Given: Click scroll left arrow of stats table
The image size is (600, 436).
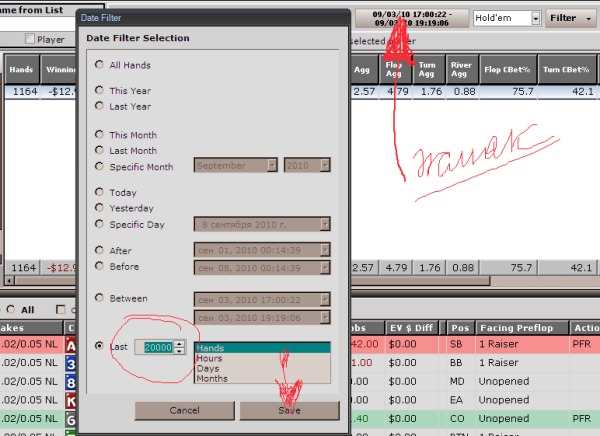Looking at the screenshot, I should click(10, 281).
